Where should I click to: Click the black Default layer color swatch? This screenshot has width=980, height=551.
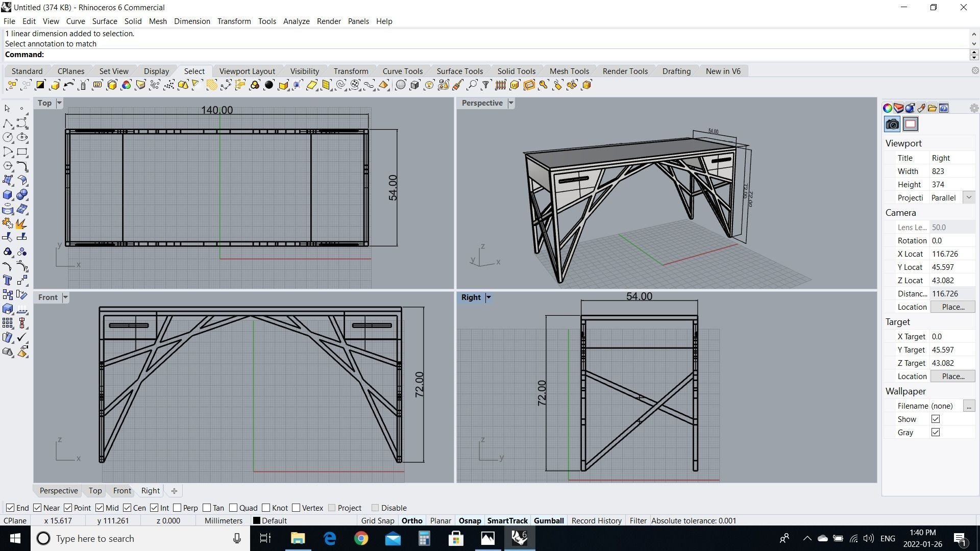point(257,521)
